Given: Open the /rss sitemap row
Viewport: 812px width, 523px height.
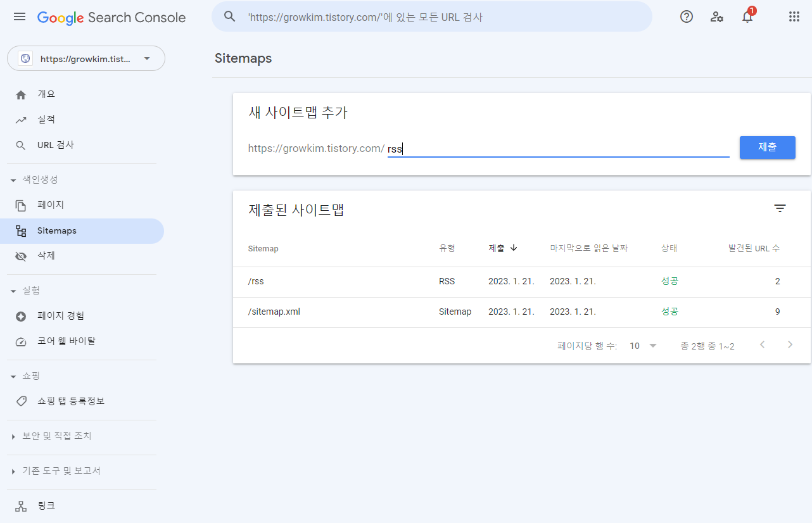Looking at the screenshot, I should (x=522, y=282).
